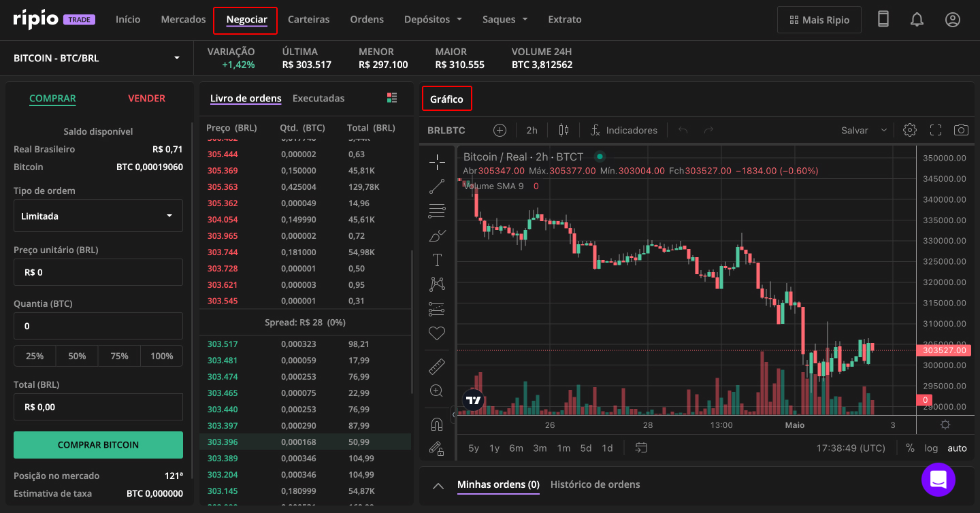The width and height of the screenshot is (980, 513).
Task: Redo chart action
Action: (708, 130)
